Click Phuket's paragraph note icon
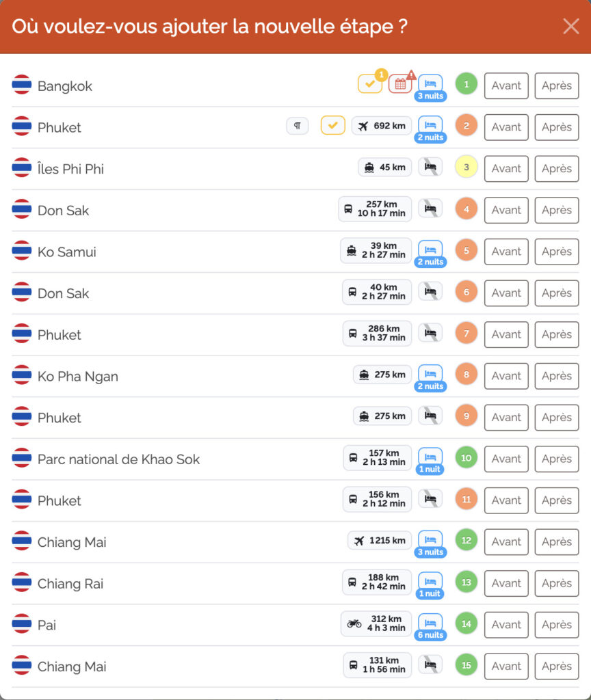 (x=298, y=126)
